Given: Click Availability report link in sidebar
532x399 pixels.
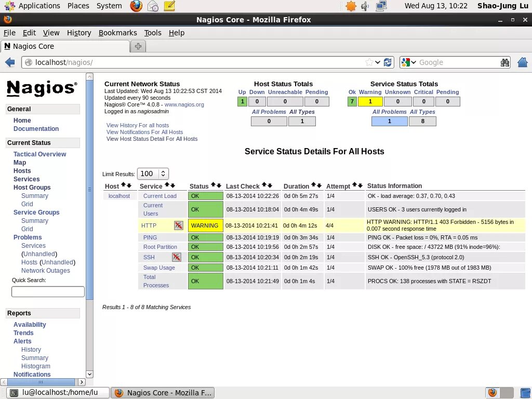Looking at the screenshot, I should coord(30,325).
